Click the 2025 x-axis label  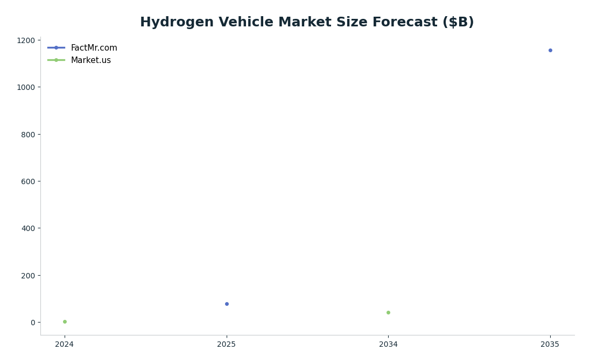[x=227, y=345]
